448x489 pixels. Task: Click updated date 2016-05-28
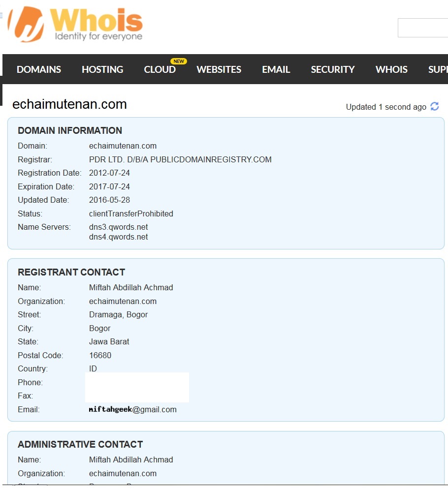[109, 200]
